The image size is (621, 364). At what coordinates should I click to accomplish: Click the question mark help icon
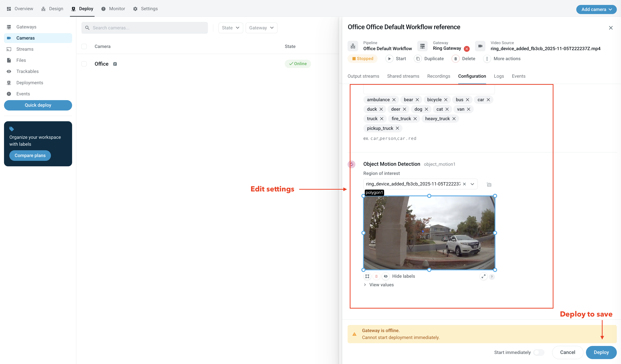[492, 277]
